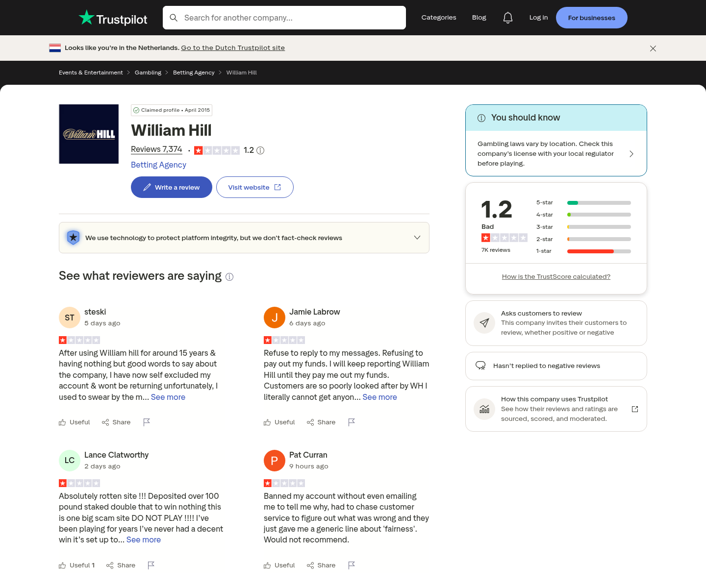The width and height of the screenshot is (706, 588).
Task: Click Pat Curran's avatar
Action: click(275, 461)
